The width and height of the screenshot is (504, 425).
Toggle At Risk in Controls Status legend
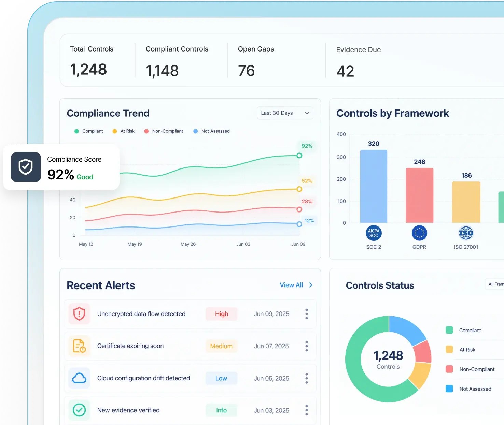point(461,350)
